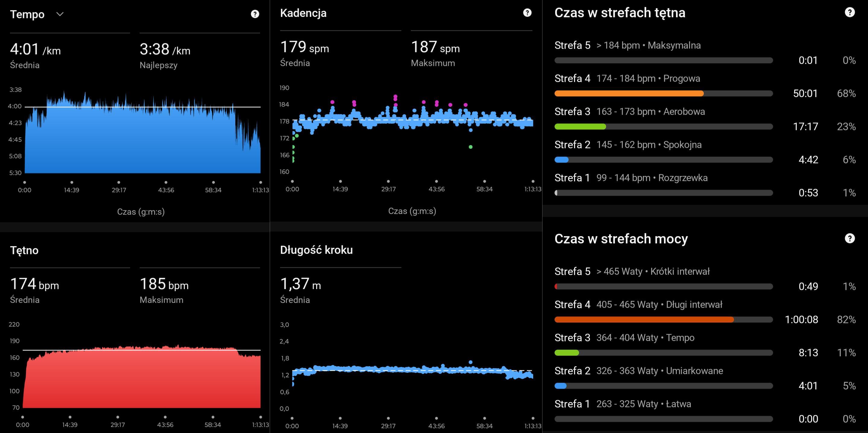Click help icon for power zones

pyautogui.click(x=850, y=238)
